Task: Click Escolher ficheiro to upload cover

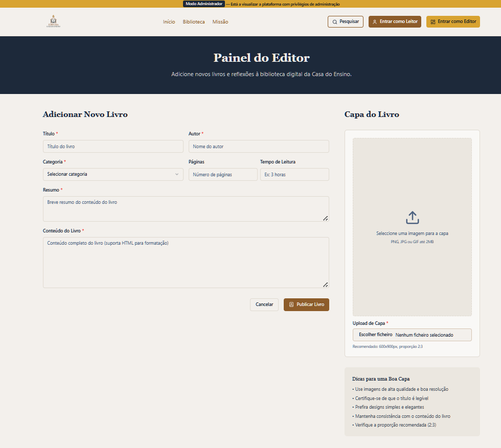Action: tap(375, 335)
